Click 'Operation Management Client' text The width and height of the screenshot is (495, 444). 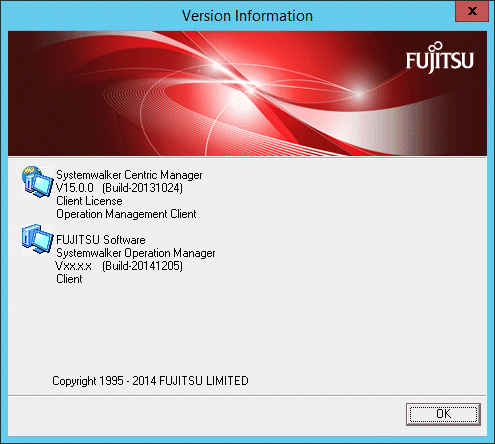pos(126,214)
